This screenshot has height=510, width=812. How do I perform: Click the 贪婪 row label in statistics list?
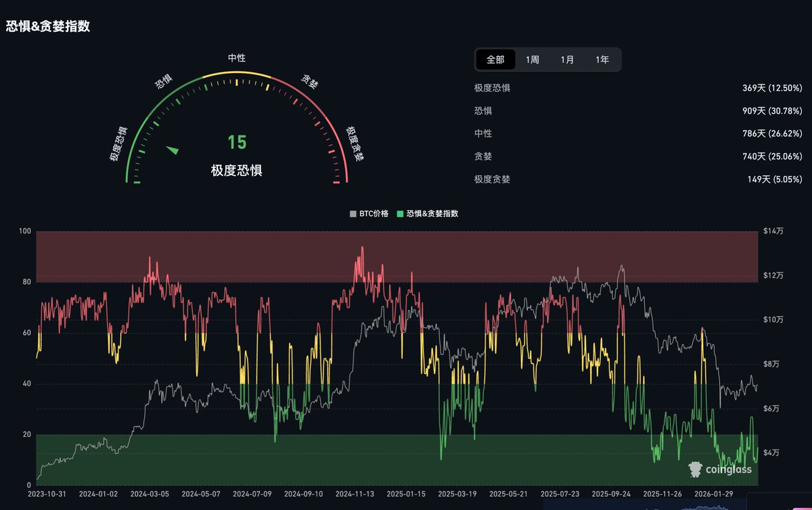pos(483,156)
